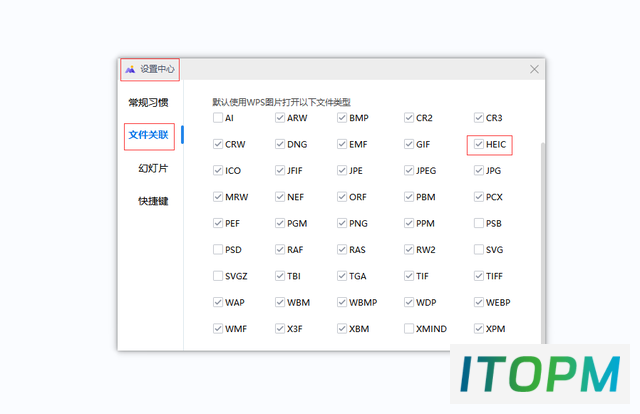Uncheck the ARW file association
640x414 pixels.
280,118
